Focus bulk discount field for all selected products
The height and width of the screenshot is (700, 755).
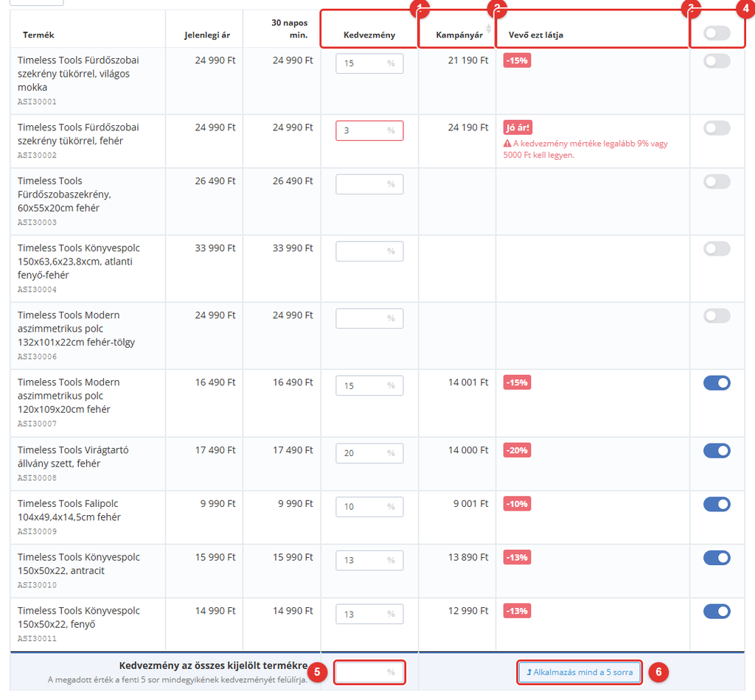coord(369,672)
